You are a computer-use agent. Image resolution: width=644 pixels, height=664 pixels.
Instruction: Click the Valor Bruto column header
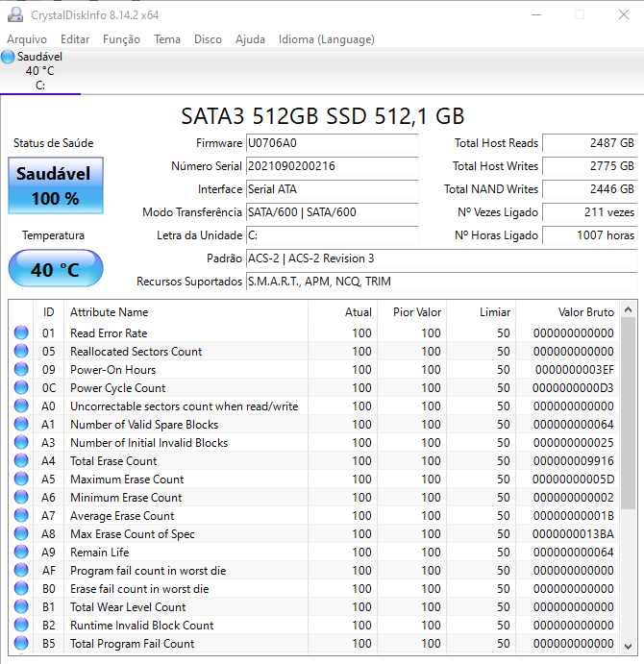568,312
